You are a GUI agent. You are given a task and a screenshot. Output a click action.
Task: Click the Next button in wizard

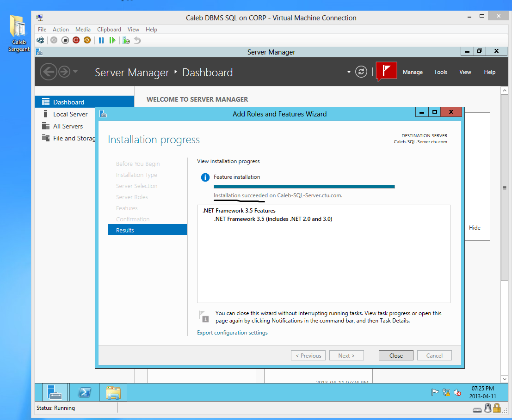346,355
